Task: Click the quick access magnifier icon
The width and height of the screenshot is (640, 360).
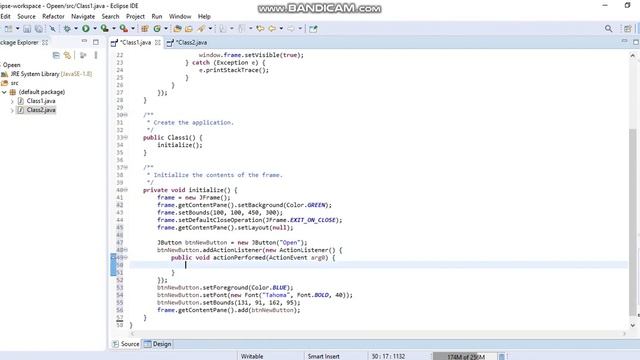Action: (608, 29)
